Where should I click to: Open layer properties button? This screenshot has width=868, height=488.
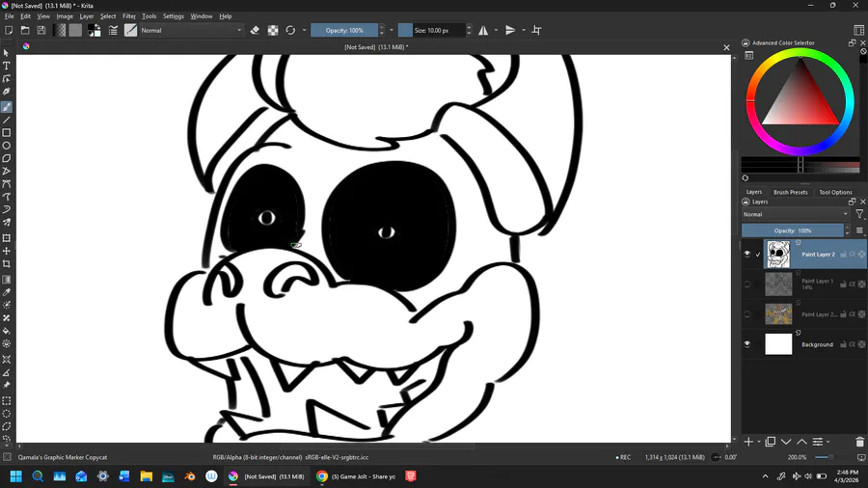[818, 442]
